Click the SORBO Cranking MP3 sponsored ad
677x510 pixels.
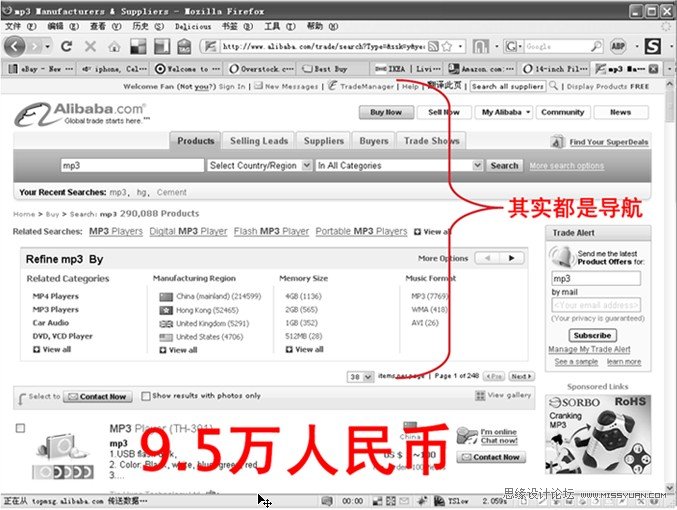(x=598, y=434)
